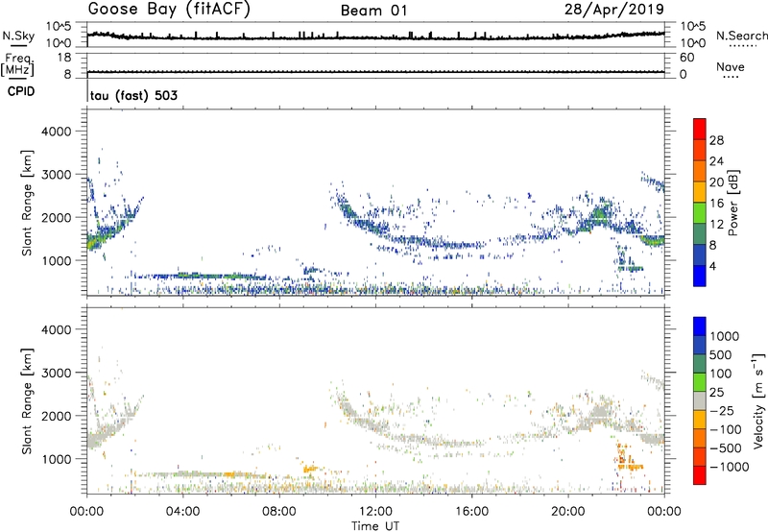The width and height of the screenshot is (768, 532).
Task: Click the '60' tick on the Nave axis
Action: click(686, 58)
